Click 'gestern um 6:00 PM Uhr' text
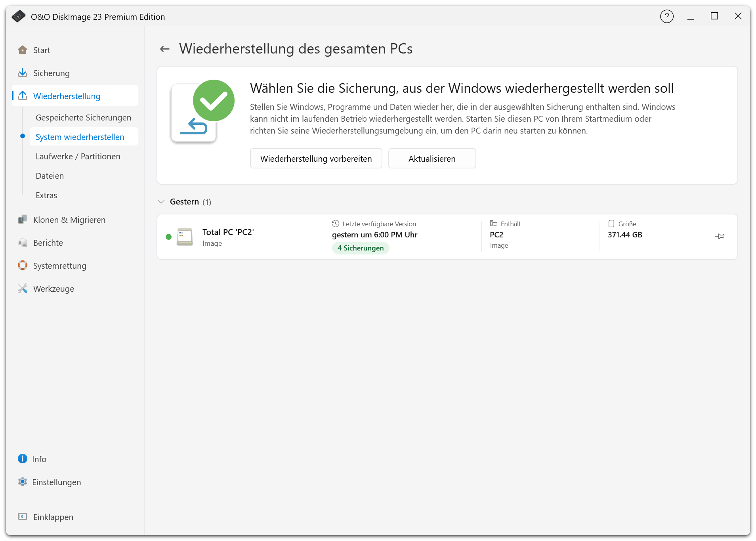This screenshot has height=541, width=756. pos(375,235)
